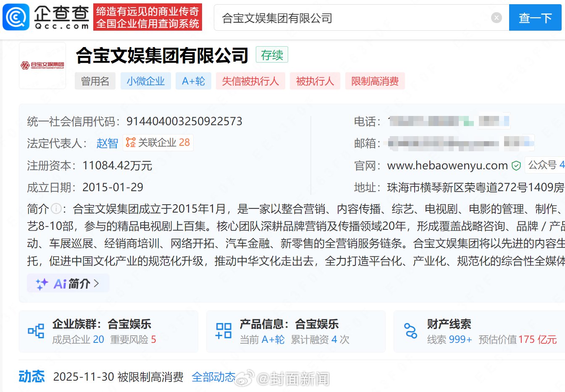
Task: Click the AI sparkle icon on Ai简介
Action: pyautogui.click(x=42, y=283)
